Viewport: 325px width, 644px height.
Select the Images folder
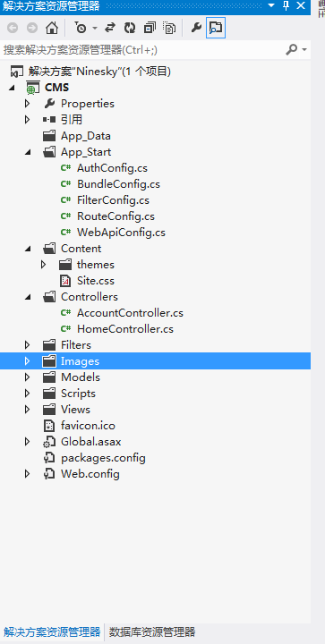pyautogui.click(x=80, y=361)
